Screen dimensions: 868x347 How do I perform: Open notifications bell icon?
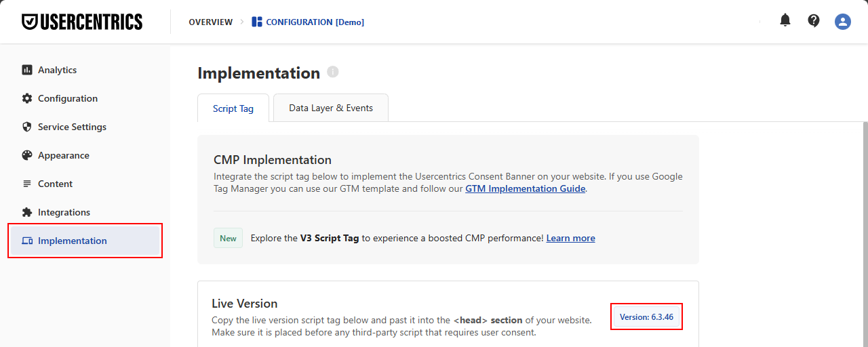(x=785, y=20)
